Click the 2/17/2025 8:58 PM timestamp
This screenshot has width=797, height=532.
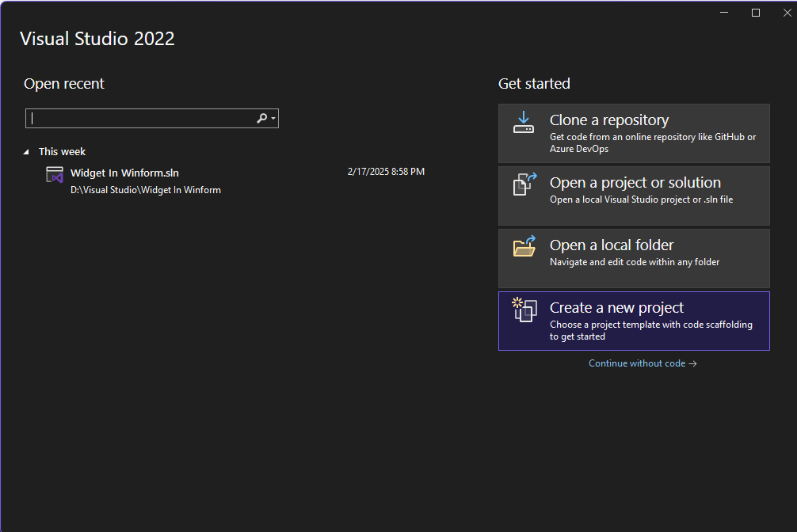coord(386,172)
